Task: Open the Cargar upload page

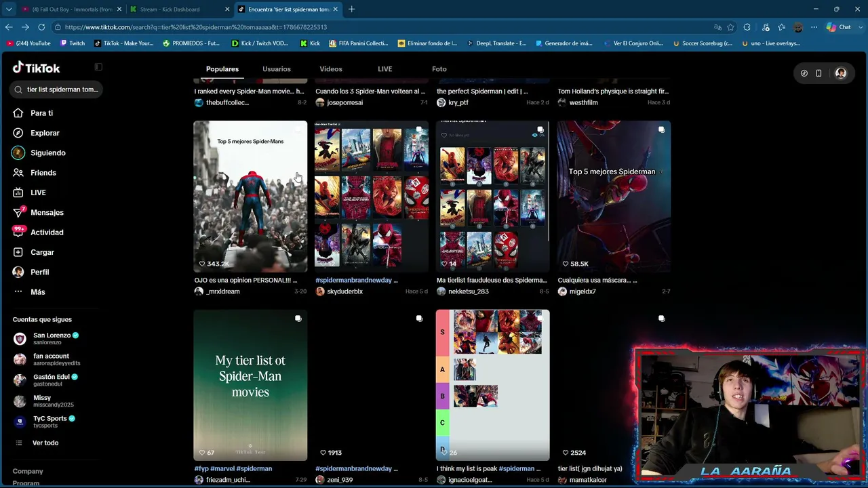Action: tap(42, 252)
